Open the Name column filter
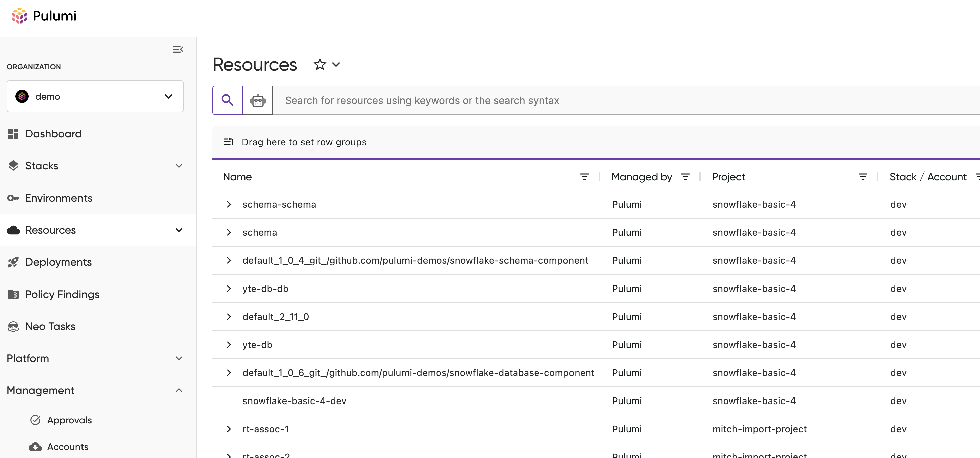The image size is (980, 458). [584, 177]
